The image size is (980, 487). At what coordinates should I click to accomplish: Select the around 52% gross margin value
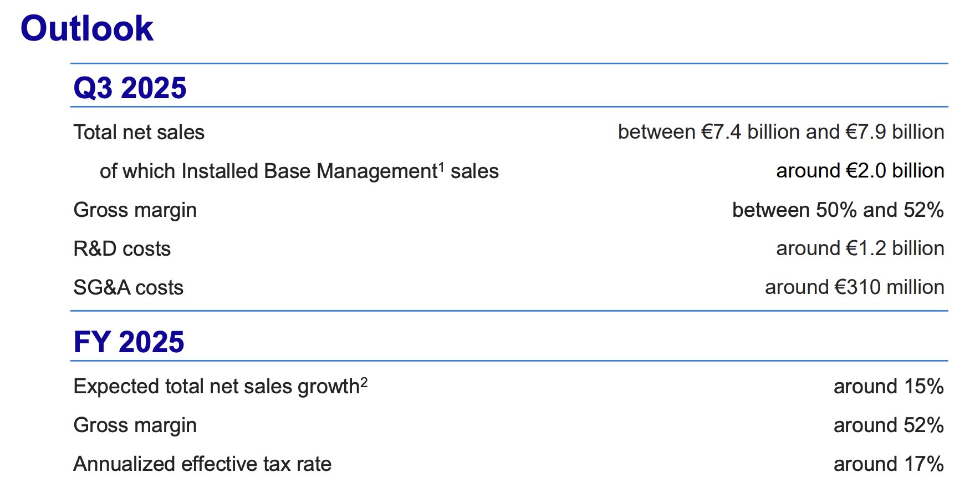(x=888, y=425)
